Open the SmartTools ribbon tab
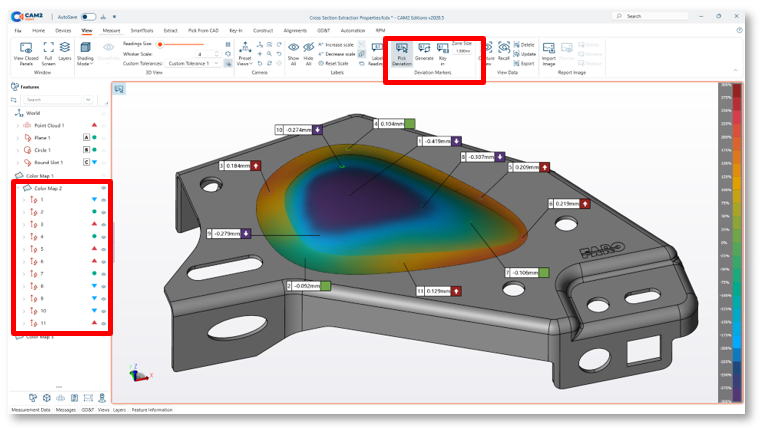This screenshot has height=428, width=760. click(142, 31)
